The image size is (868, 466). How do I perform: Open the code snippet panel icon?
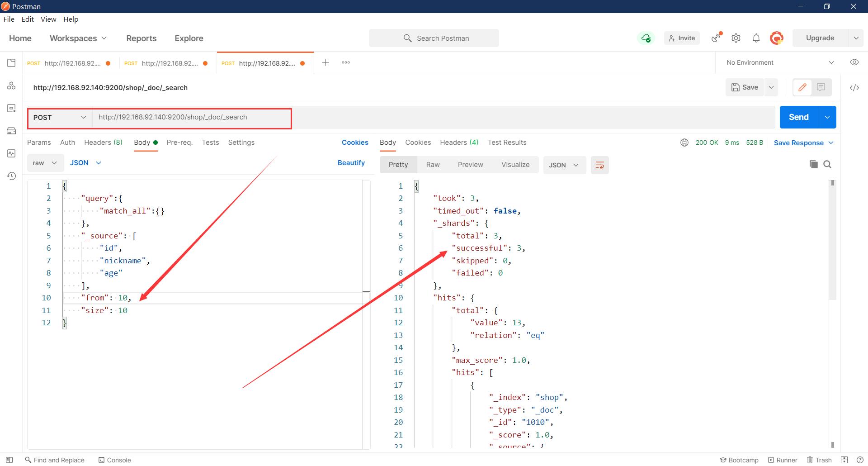coord(854,88)
